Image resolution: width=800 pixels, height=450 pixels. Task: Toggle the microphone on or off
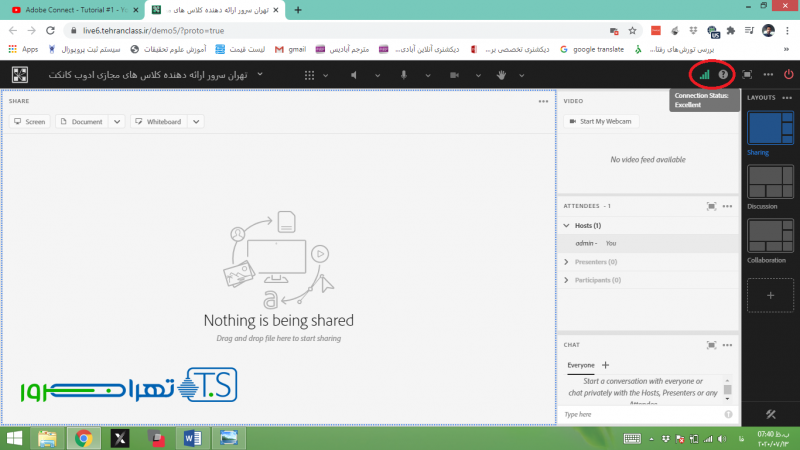(405, 74)
